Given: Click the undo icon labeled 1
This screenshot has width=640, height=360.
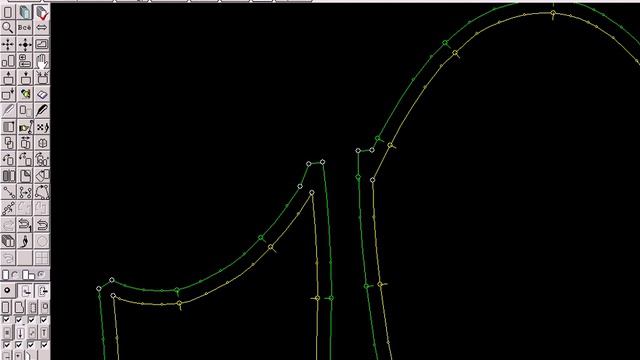Looking at the screenshot, I should coord(25,225).
